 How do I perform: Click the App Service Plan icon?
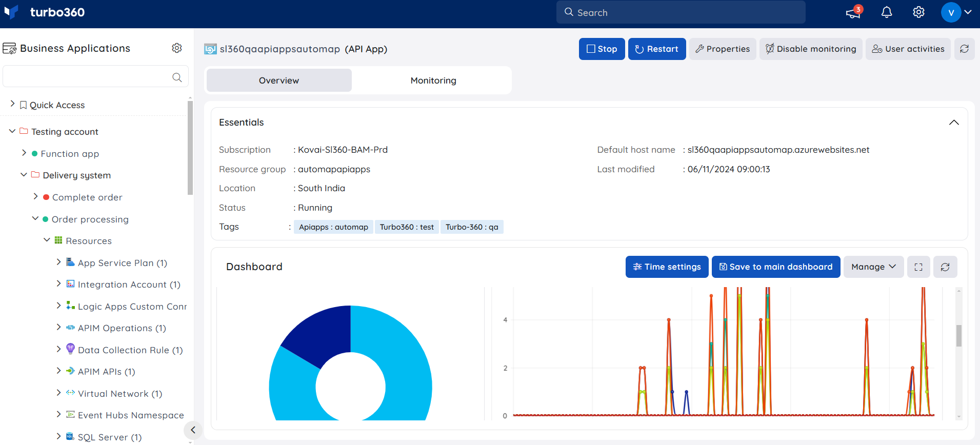point(70,262)
